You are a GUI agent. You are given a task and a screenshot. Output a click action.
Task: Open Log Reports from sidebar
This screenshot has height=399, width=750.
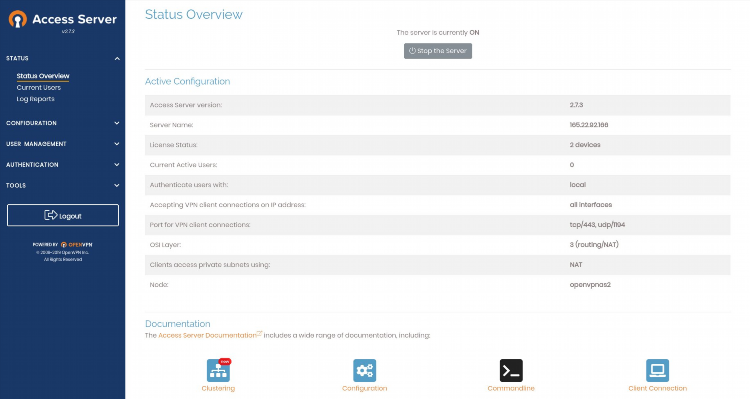click(35, 99)
